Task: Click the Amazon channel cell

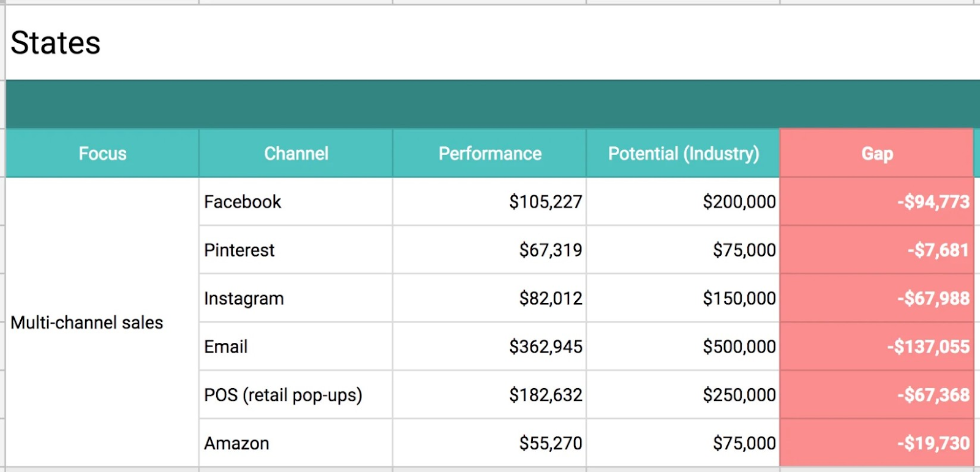Action: tap(236, 443)
